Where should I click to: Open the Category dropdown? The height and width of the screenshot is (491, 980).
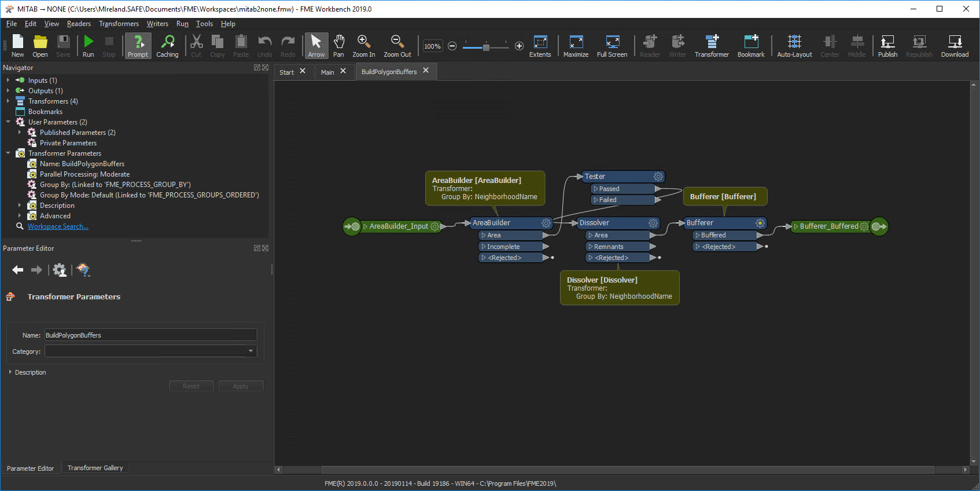(x=250, y=351)
